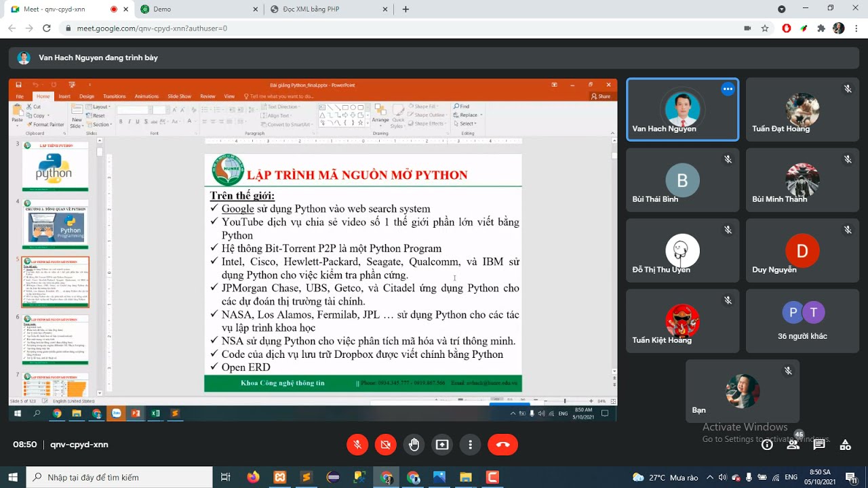Image resolution: width=868 pixels, height=488 pixels.
Task: Open the Arrange dropdown in Drawing group
Action: 380,115
